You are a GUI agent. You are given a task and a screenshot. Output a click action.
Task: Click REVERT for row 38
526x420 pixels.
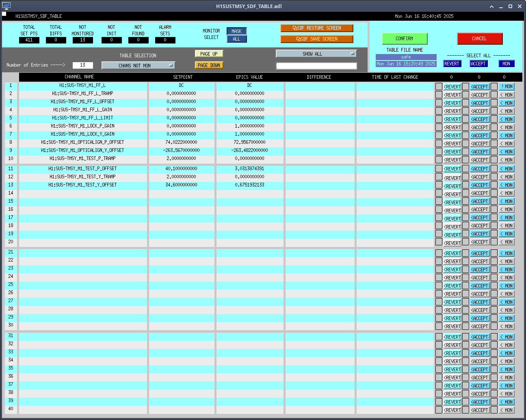click(x=452, y=394)
